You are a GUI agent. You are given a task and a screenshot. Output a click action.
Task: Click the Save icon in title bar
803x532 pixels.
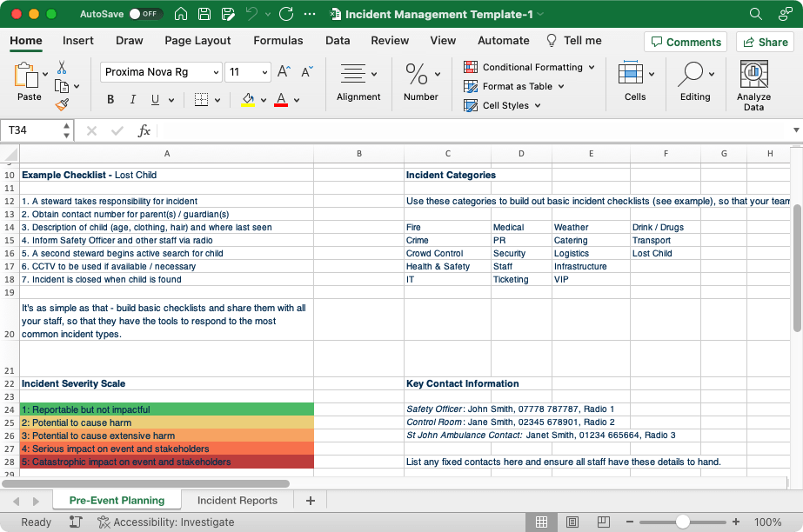[204, 15]
